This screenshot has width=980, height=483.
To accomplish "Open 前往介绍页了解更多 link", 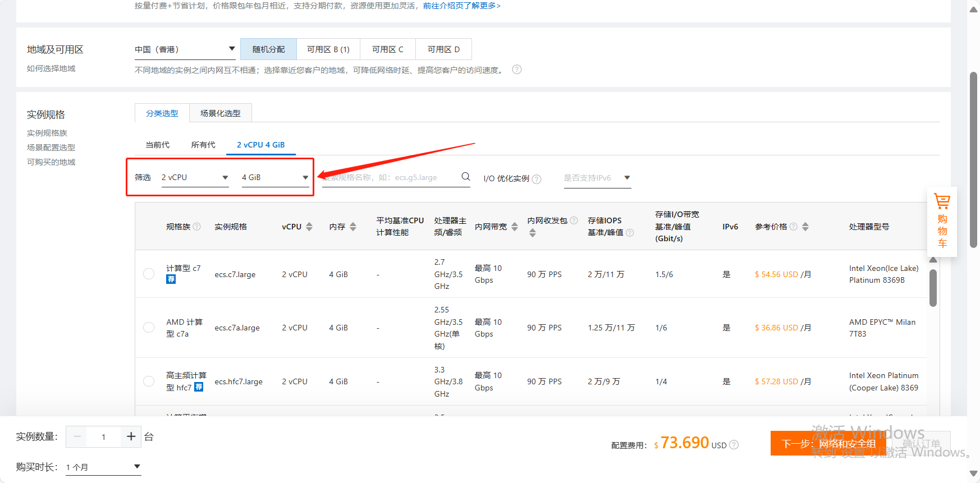I will pyautogui.click(x=462, y=6).
